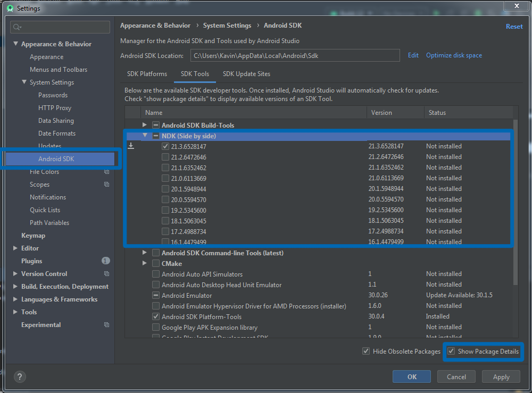Click the project-level icon beside Experimental
Viewport: 532px width, 393px height.
coord(106,325)
